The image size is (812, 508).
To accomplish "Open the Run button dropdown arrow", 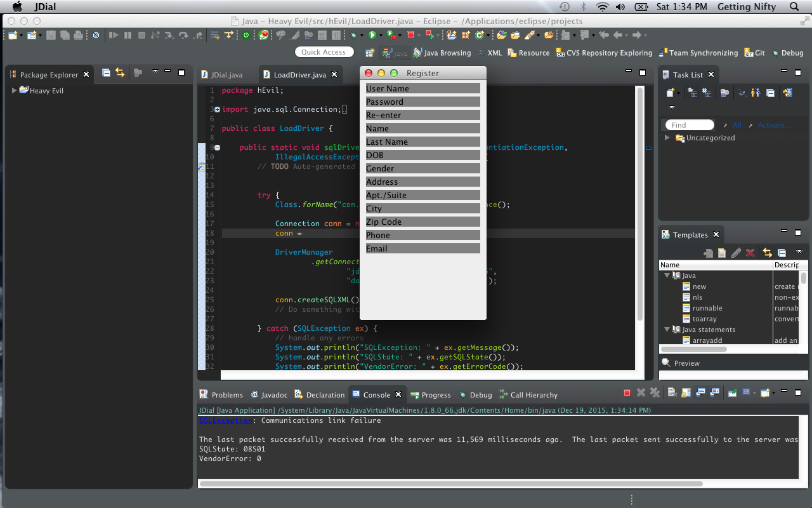I will coord(381,36).
